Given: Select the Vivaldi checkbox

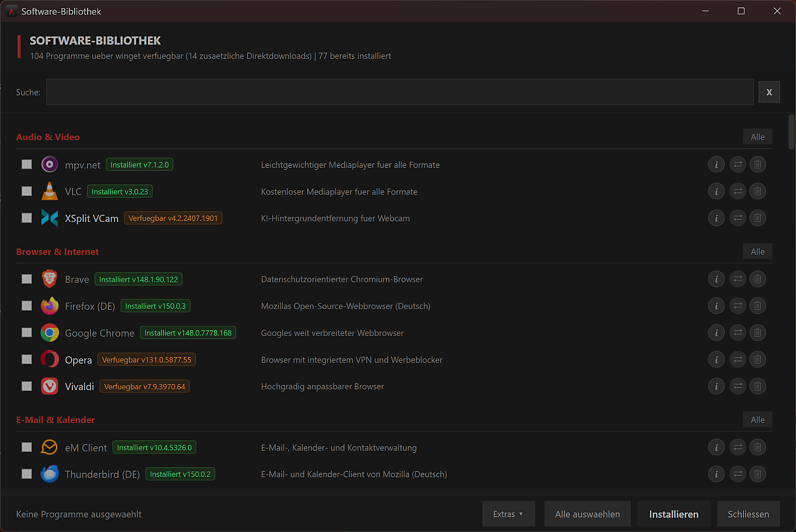Looking at the screenshot, I should coord(27,386).
